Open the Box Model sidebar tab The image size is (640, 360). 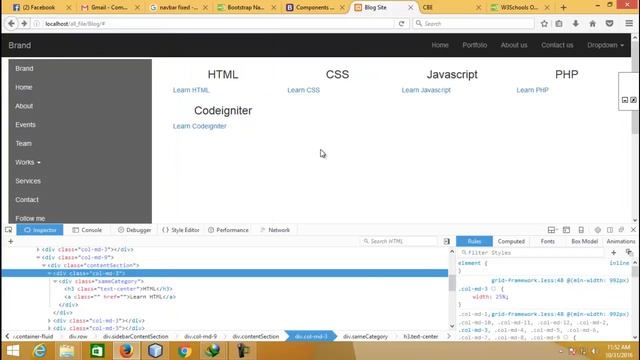(x=584, y=241)
